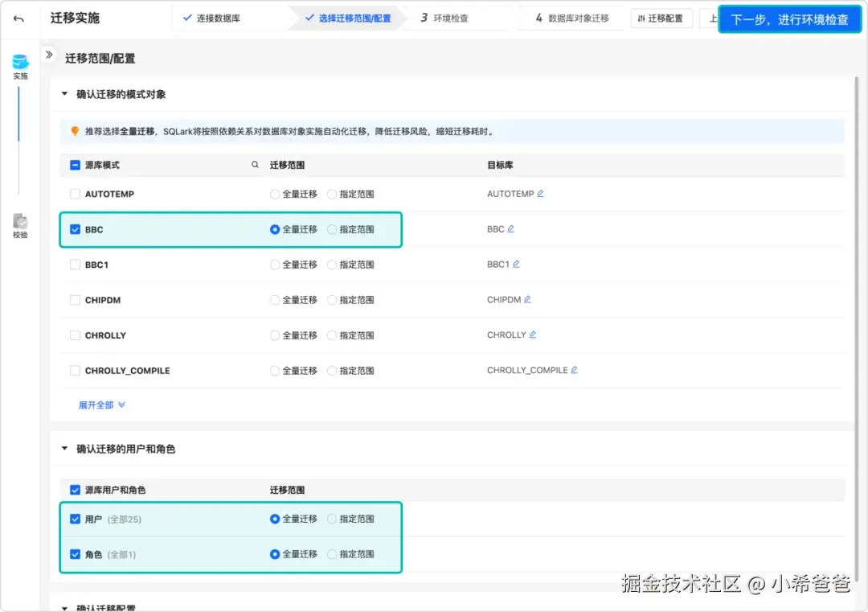This screenshot has width=868, height=612.
Task: Click the search magnifier in 源库模式 header
Action: pos(255,164)
